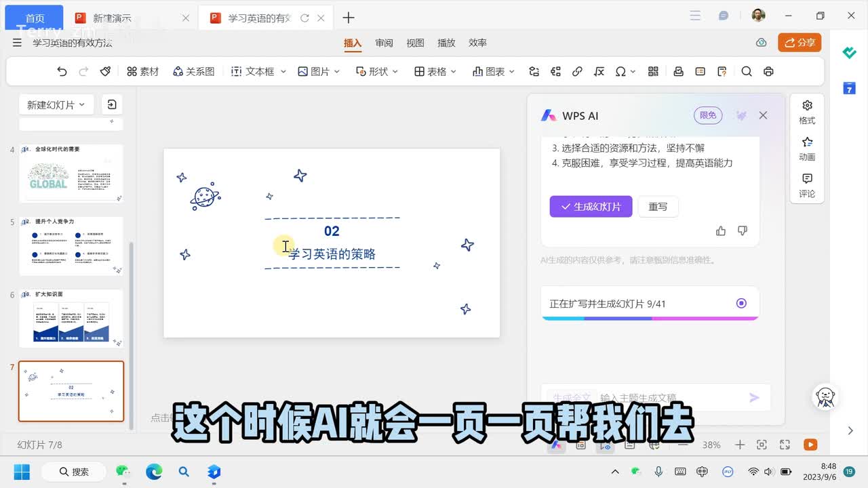Click the Generate Slides button
868x488 pixels.
[x=591, y=207]
